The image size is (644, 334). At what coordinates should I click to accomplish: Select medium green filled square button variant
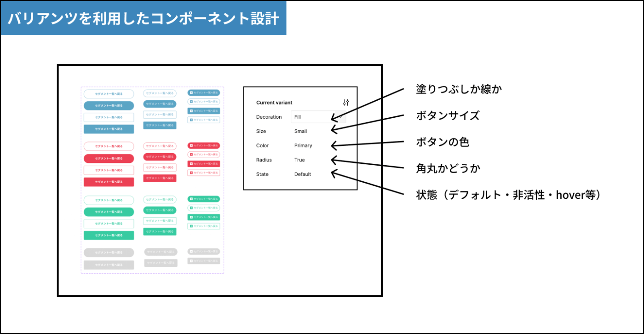coord(160,231)
